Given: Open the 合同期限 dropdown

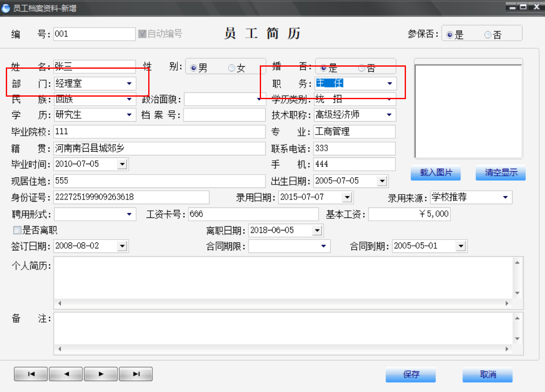Looking at the screenshot, I should point(324,246).
